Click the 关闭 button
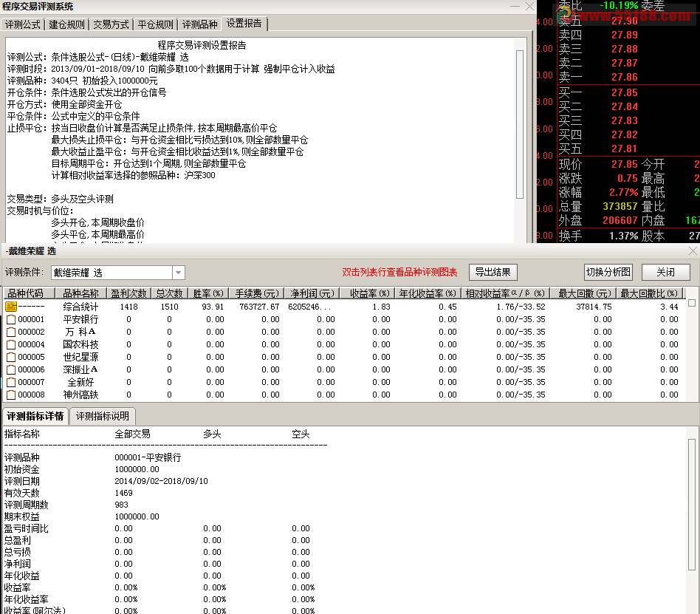 pyautogui.click(x=665, y=272)
